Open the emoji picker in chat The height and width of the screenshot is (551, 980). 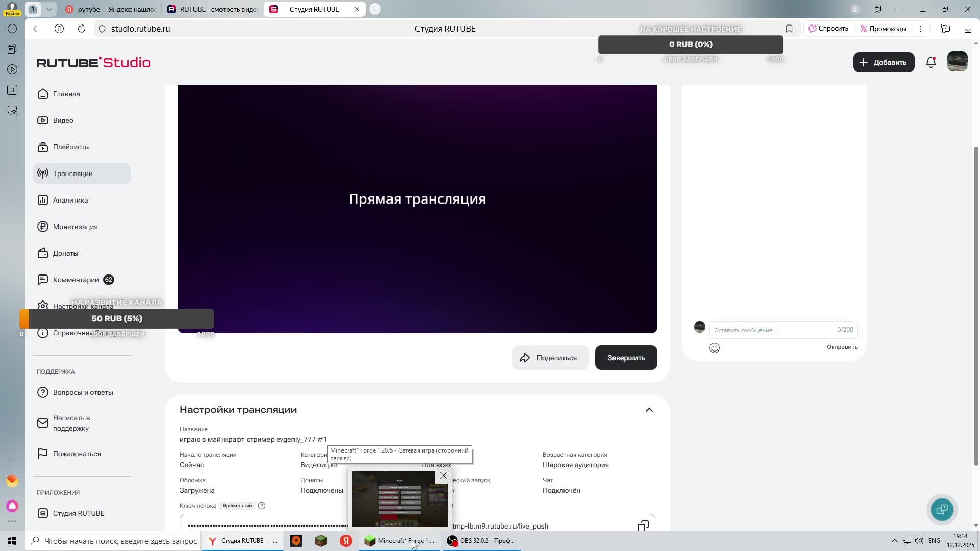[714, 348]
